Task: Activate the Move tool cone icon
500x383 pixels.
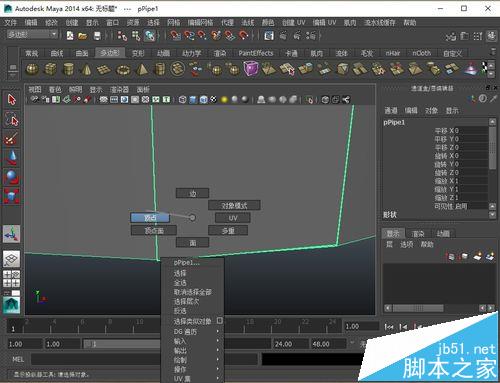Action: click(12, 158)
